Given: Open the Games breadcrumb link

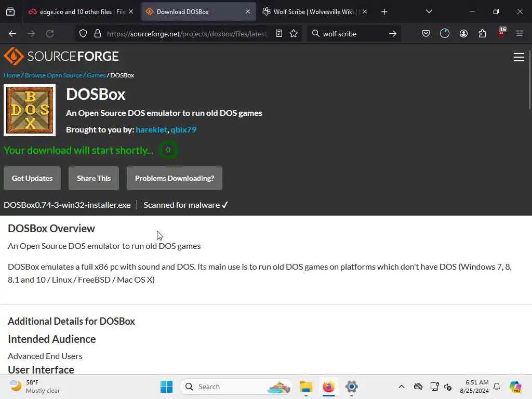Looking at the screenshot, I should pyautogui.click(x=96, y=75).
